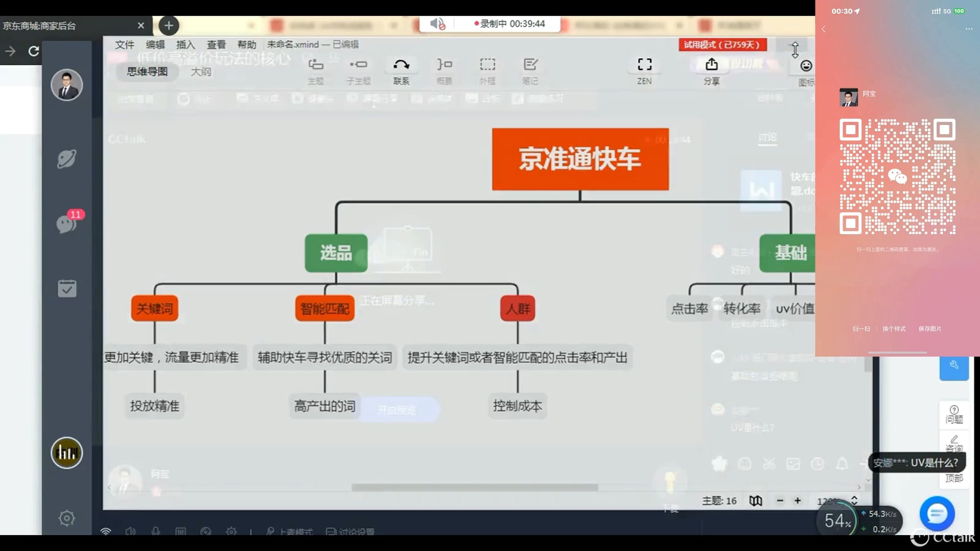This screenshot has width=980, height=551.
Task: Click the Wi-Fi signal icon in bottom bar
Action: pyautogui.click(x=106, y=531)
